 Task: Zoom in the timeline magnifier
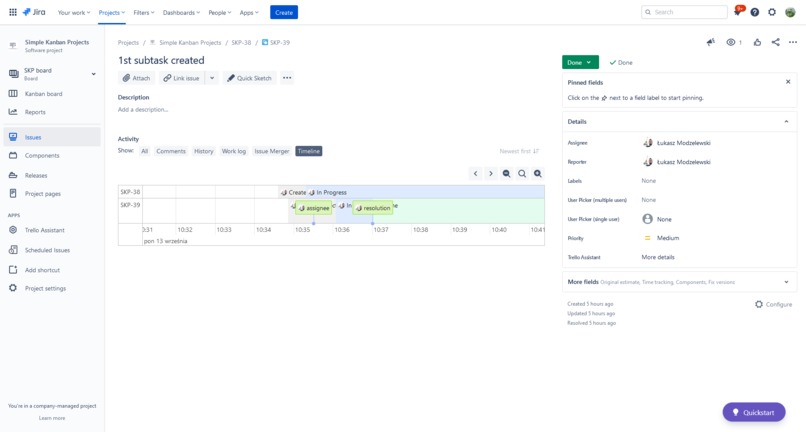click(538, 174)
